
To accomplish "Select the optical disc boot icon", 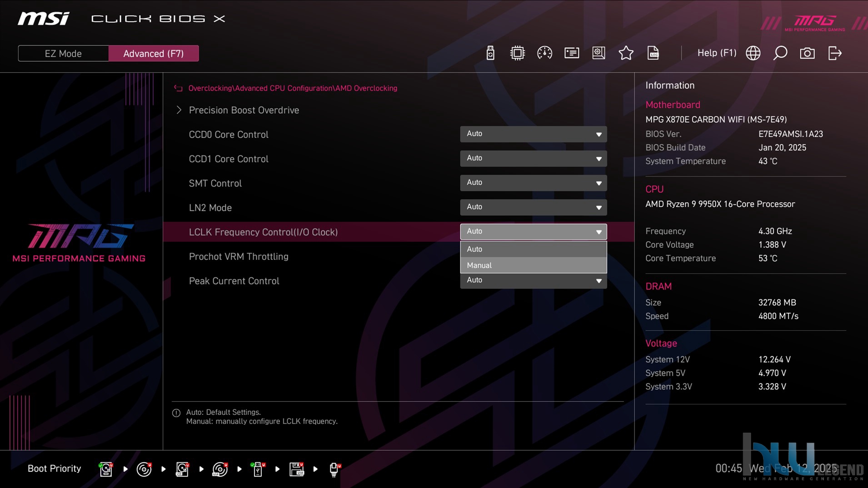I will [x=144, y=469].
